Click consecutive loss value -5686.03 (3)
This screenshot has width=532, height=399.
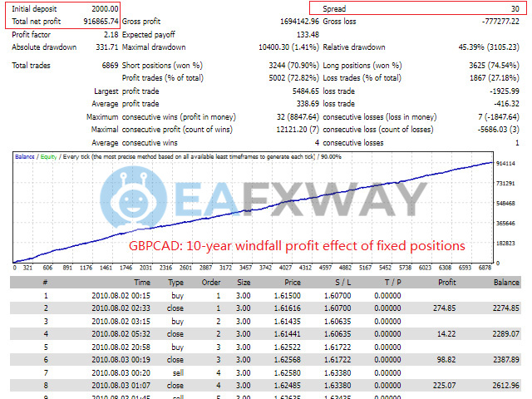(x=499, y=130)
